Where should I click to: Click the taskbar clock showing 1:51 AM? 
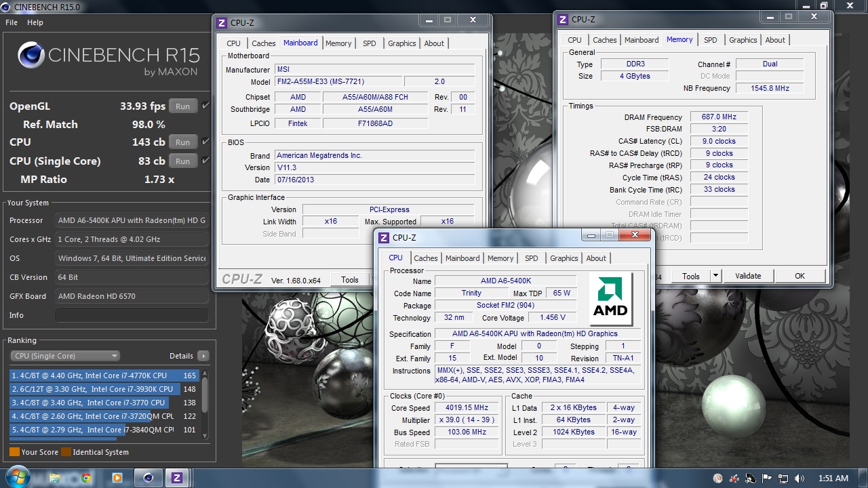[x=833, y=478]
